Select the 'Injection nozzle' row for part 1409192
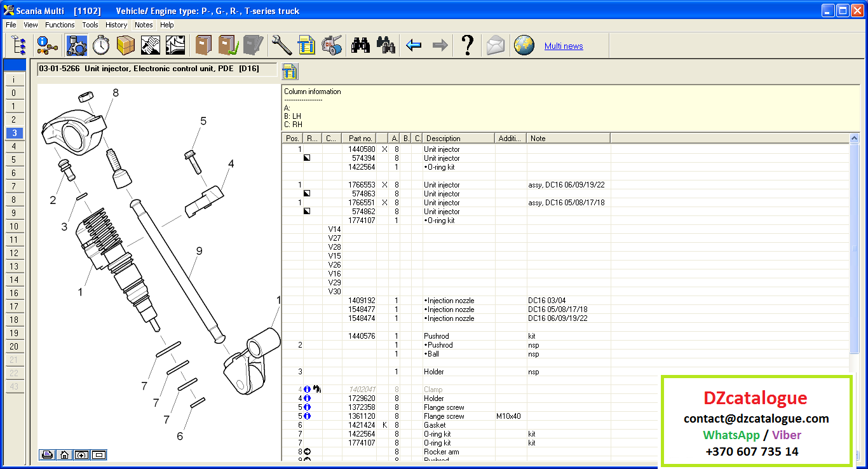The height and width of the screenshot is (469, 868). click(x=566, y=301)
